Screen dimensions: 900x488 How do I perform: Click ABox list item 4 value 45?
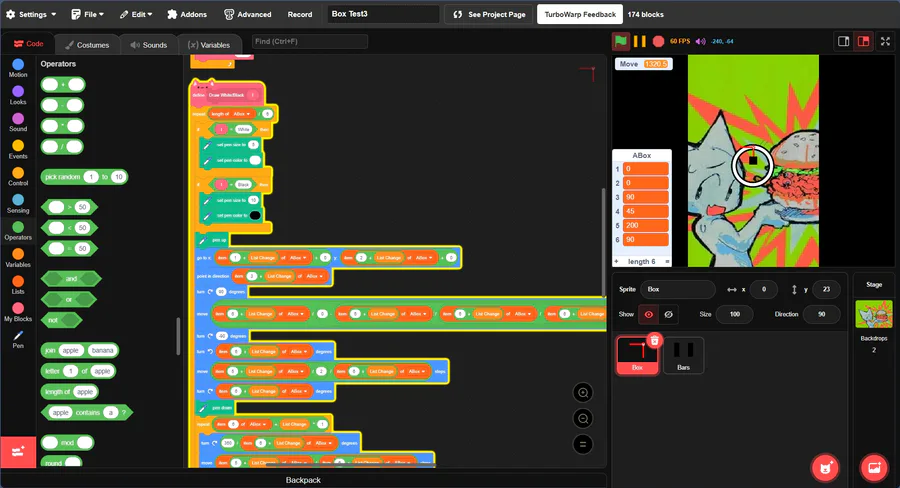645,211
